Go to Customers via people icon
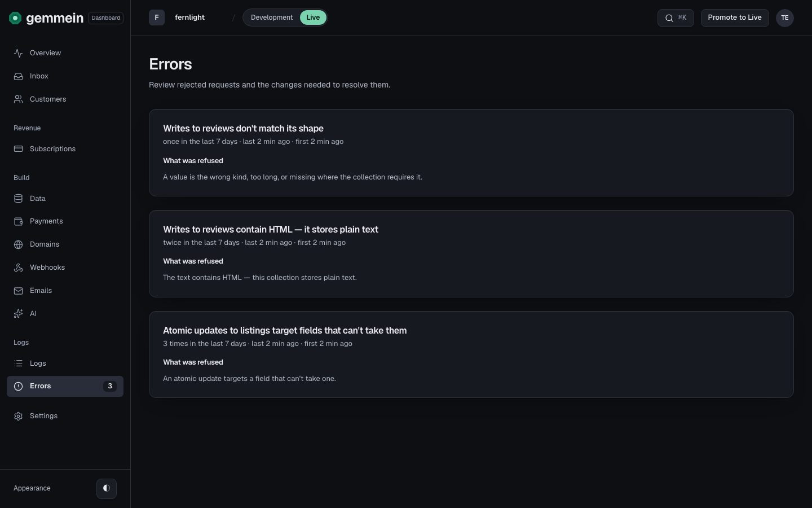 pyautogui.click(x=19, y=99)
